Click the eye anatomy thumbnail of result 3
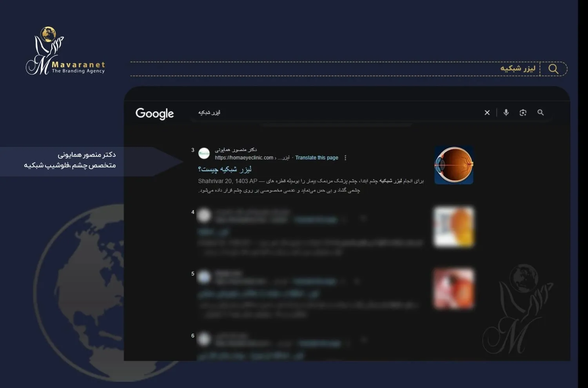The width and height of the screenshot is (588, 388). pyautogui.click(x=454, y=165)
